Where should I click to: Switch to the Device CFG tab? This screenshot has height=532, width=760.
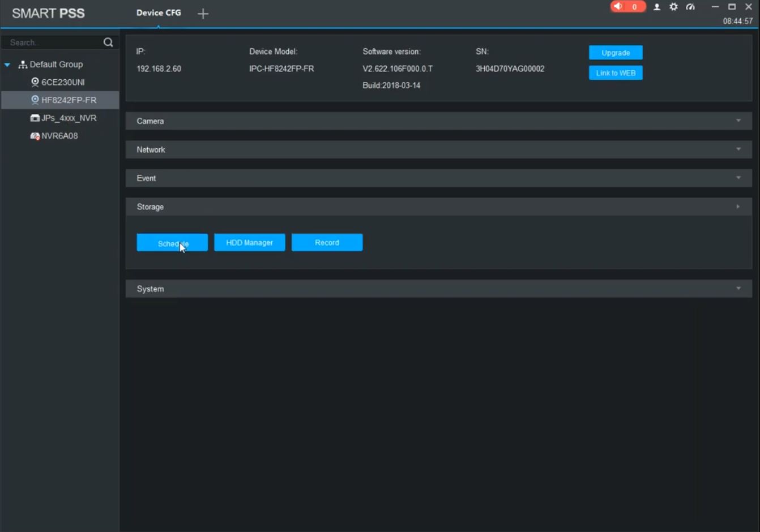click(x=159, y=12)
